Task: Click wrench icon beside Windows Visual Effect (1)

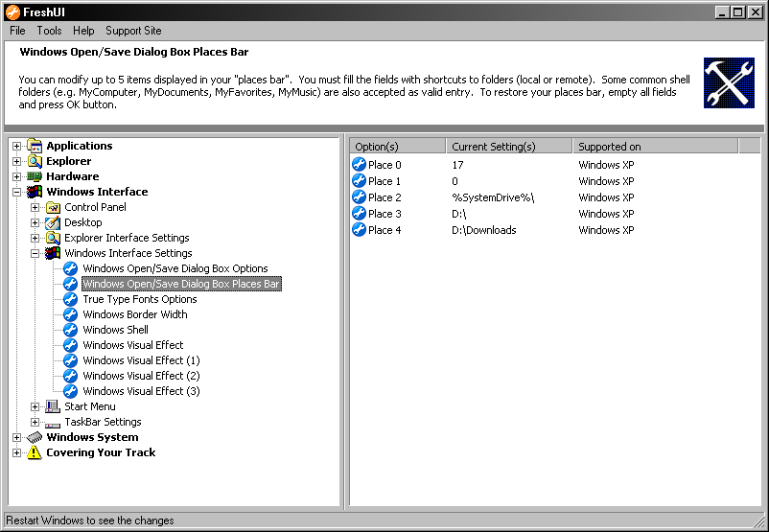Action: [71, 360]
